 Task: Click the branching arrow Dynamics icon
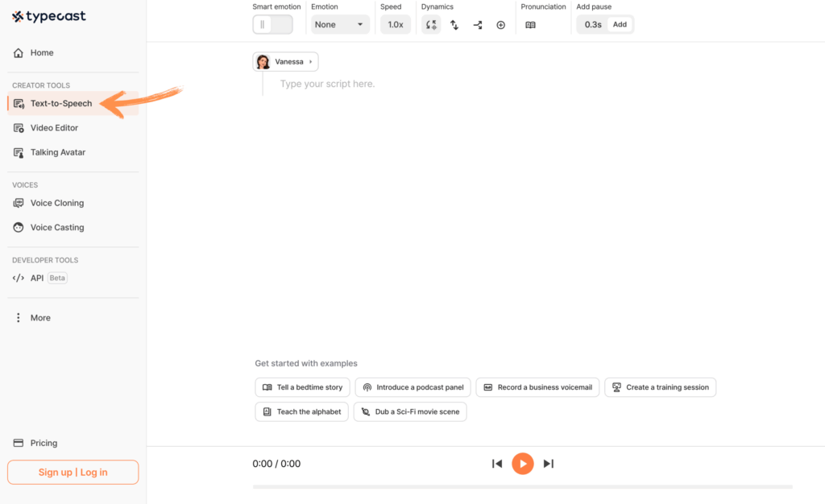click(x=478, y=25)
